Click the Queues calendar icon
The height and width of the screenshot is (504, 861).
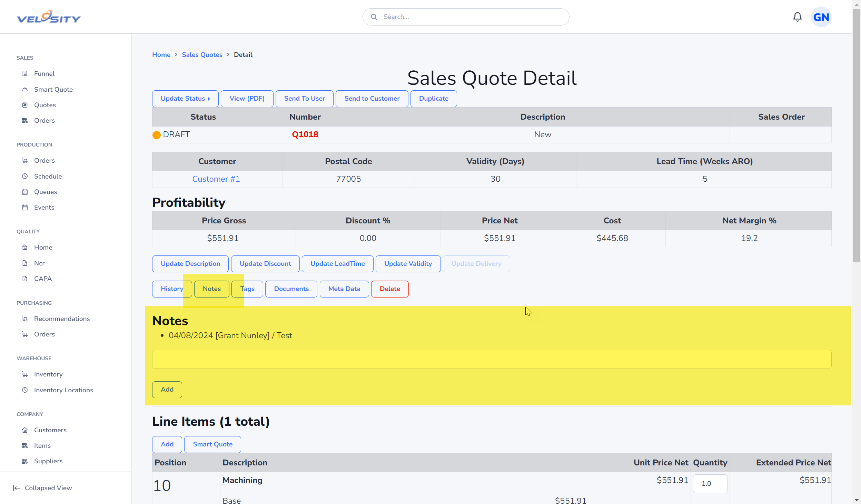[25, 192]
